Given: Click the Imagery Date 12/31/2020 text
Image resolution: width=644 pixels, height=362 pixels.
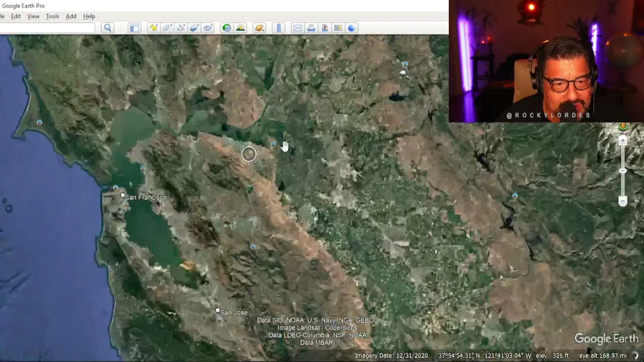Looking at the screenshot, I should click(391, 355).
